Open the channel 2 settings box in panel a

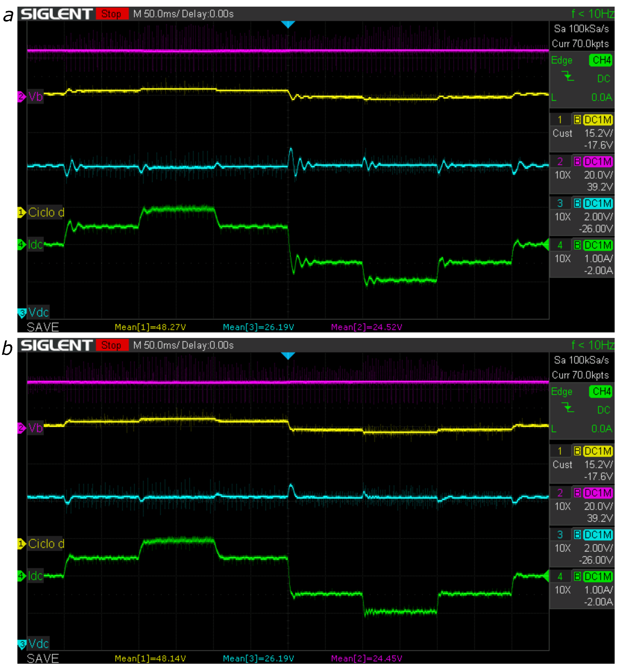tap(582, 174)
